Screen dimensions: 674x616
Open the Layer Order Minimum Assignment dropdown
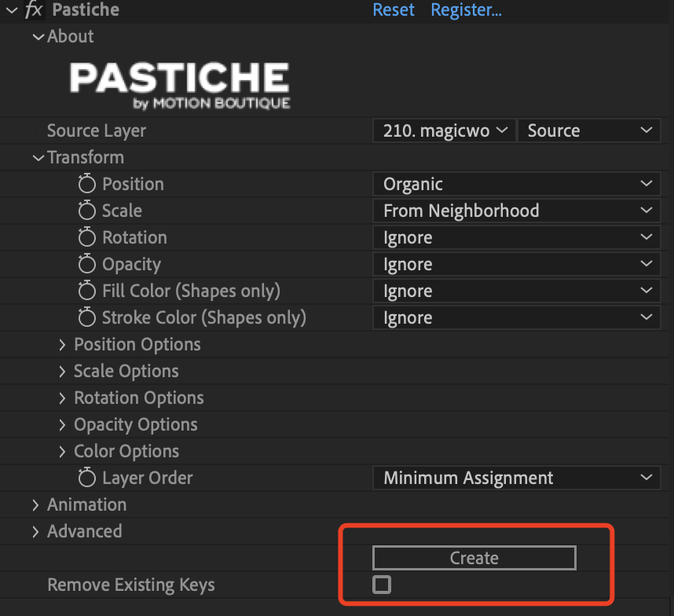click(516, 478)
